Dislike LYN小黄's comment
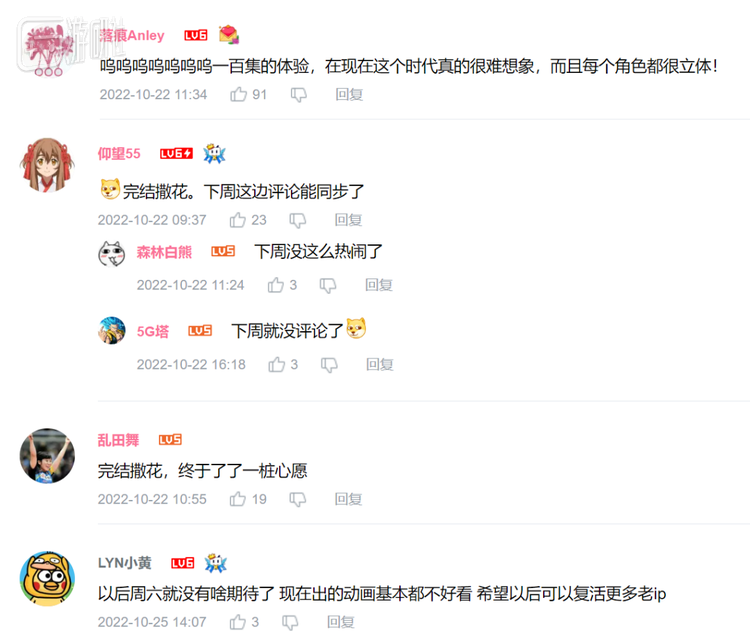 coord(290,622)
